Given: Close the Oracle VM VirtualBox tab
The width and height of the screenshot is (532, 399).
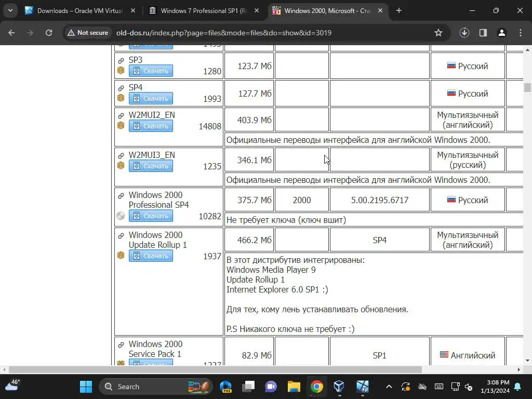Looking at the screenshot, I should pyautogui.click(x=133, y=10).
